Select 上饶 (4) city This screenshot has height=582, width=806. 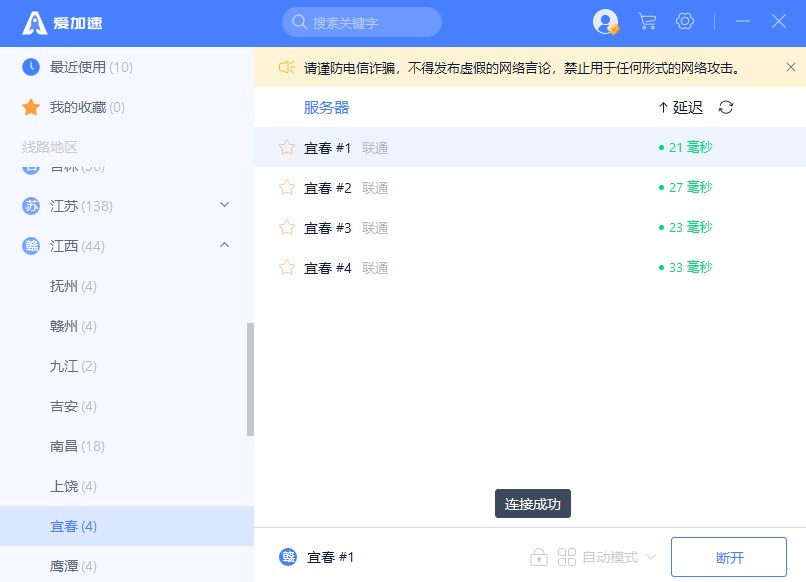pyautogui.click(x=127, y=486)
